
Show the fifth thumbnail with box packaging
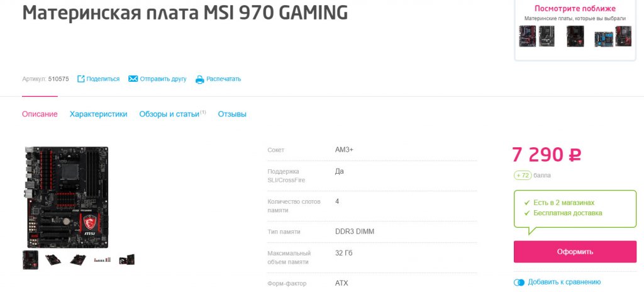tap(126, 259)
